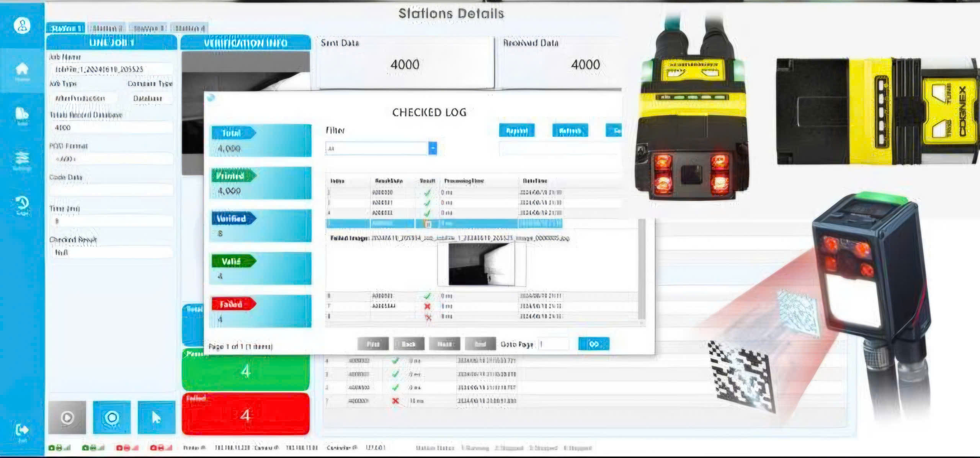Expand the Filter dropdown arrow

pos(432,148)
